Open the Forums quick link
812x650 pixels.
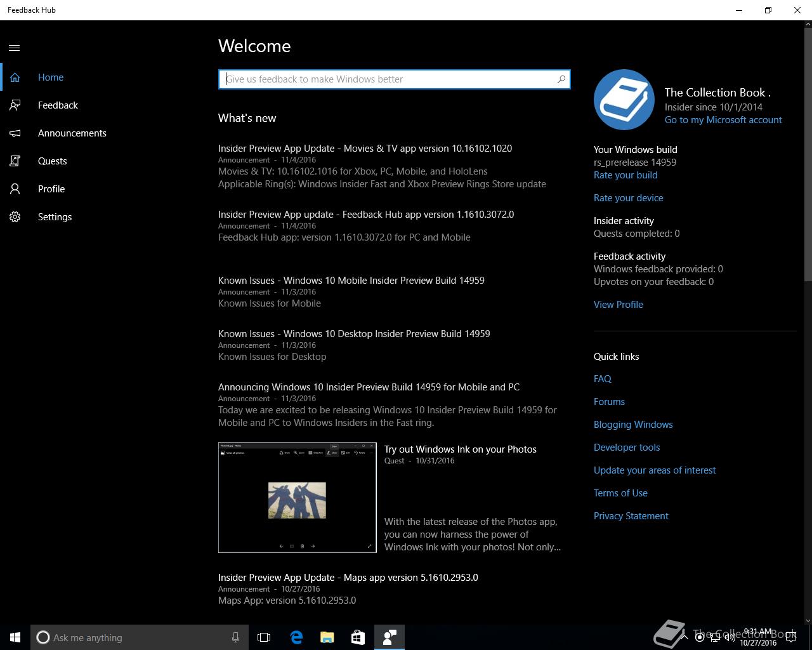pos(609,402)
